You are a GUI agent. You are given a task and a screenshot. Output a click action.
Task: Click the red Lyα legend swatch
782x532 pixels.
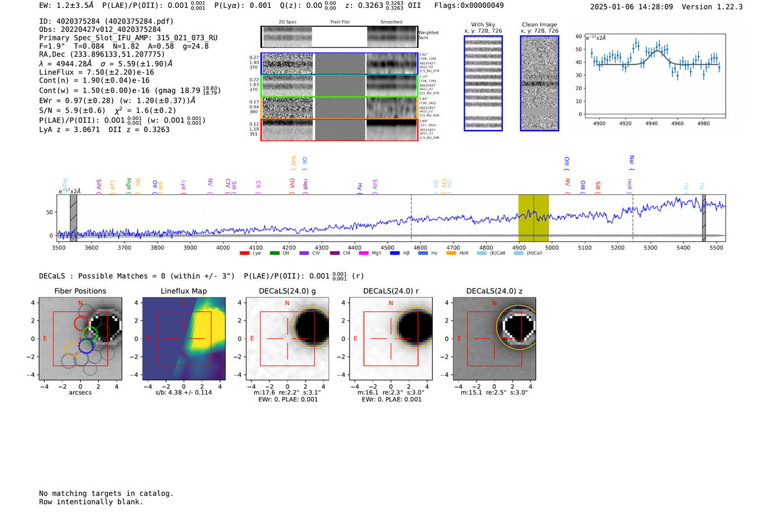pyautogui.click(x=244, y=253)
